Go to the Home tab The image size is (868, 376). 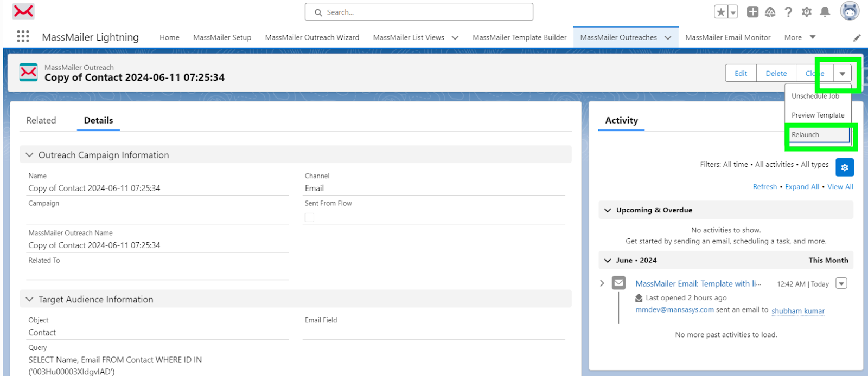(169, 37)
